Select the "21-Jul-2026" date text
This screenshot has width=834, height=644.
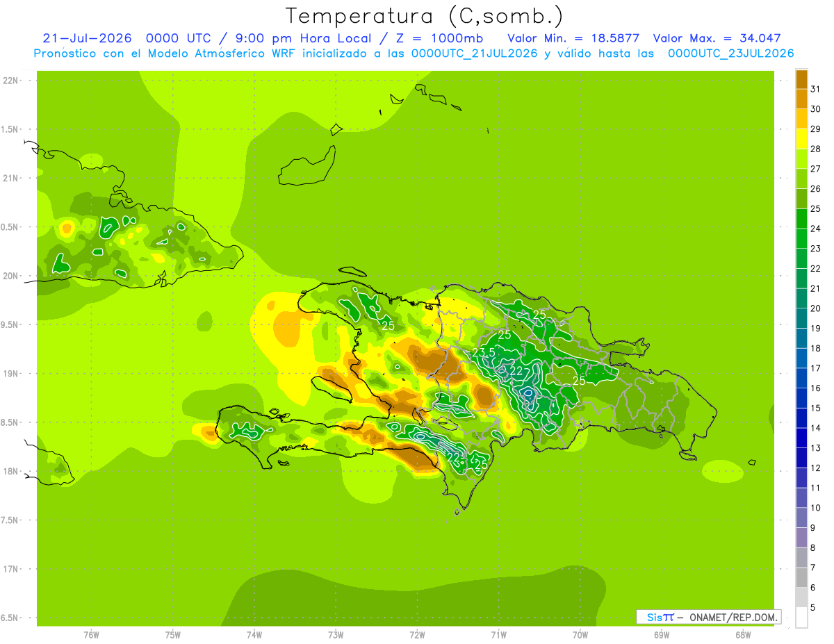pyautogui.click(x=87, y=38)
